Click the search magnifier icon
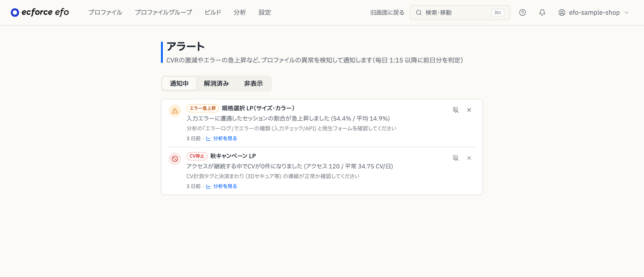 [x=419, y=13]
